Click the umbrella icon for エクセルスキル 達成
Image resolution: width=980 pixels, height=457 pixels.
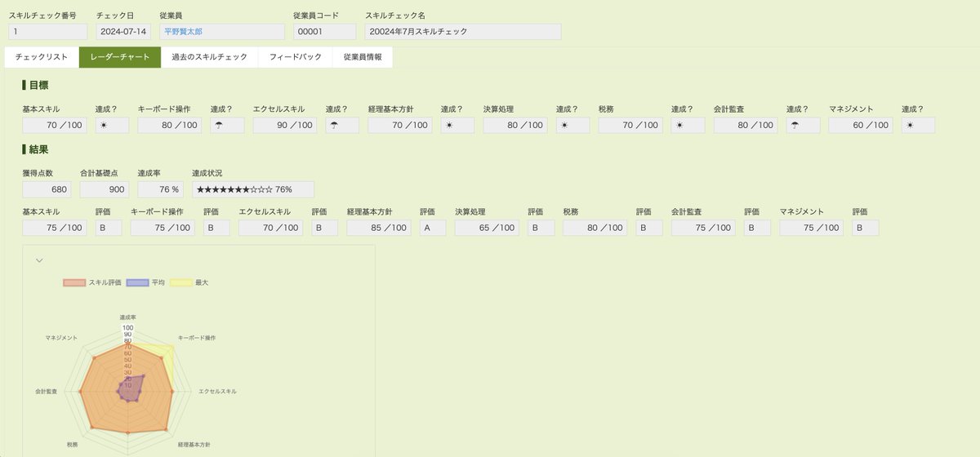point(333,126)
